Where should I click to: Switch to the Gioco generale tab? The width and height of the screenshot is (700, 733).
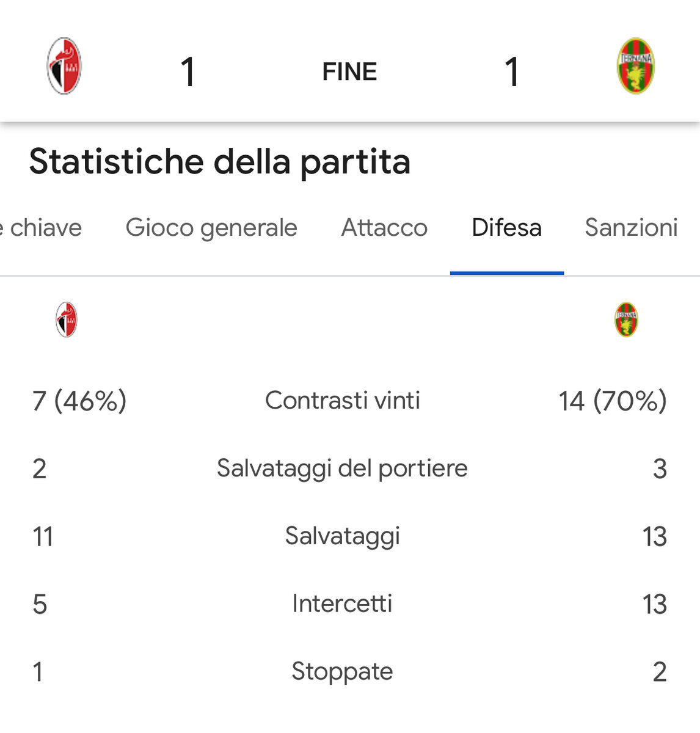point(211,228)
